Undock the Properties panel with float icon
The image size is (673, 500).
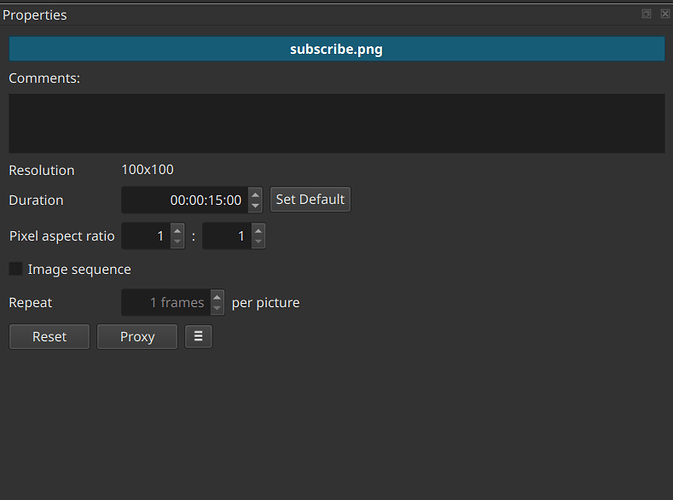646,14
